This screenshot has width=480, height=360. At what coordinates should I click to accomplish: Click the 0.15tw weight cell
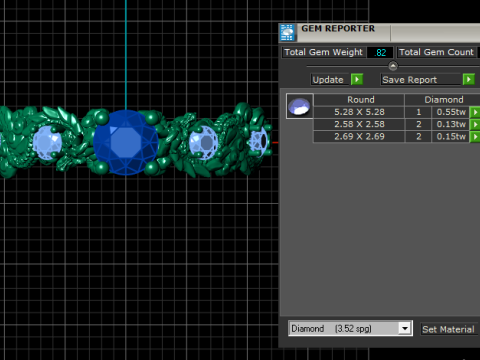click(x=450, y=137)
